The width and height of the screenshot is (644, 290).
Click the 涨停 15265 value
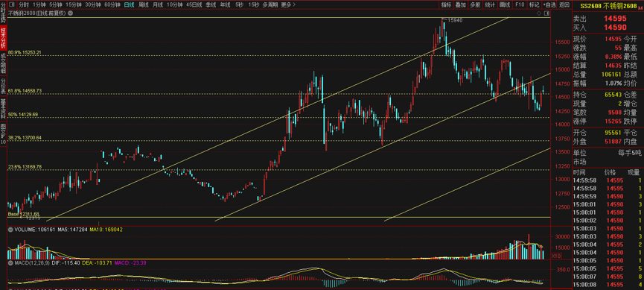[x=614, y=122]
